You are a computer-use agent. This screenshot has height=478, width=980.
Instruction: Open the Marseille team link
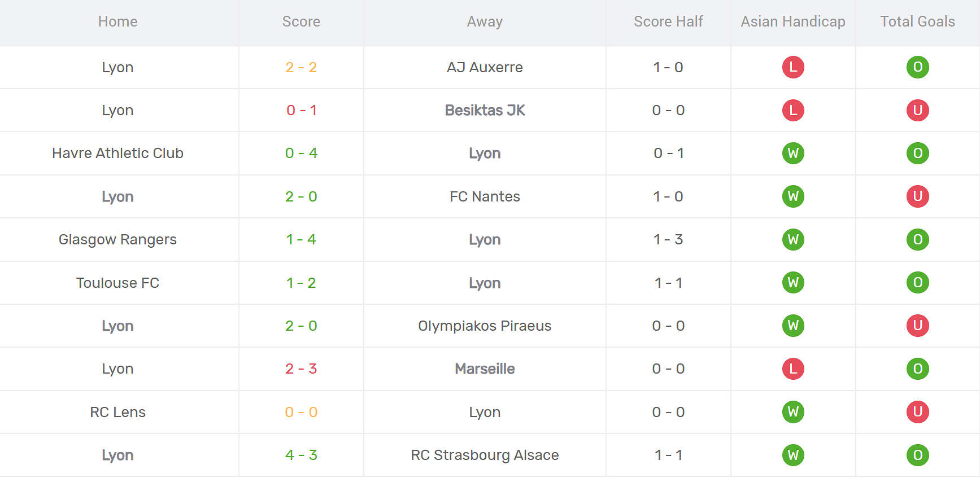click(485, 369)
